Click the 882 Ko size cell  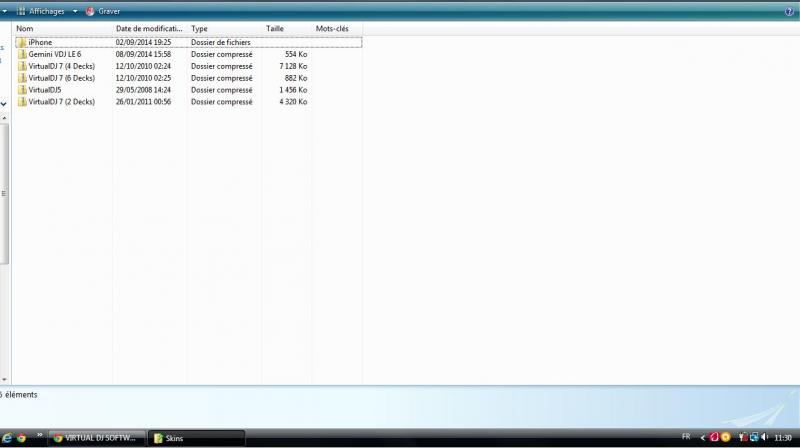coord(296,78)
